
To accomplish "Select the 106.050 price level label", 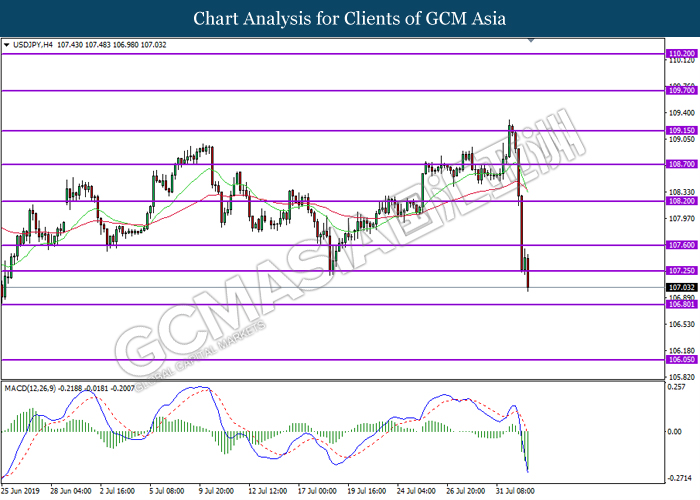I will point(682,360).
